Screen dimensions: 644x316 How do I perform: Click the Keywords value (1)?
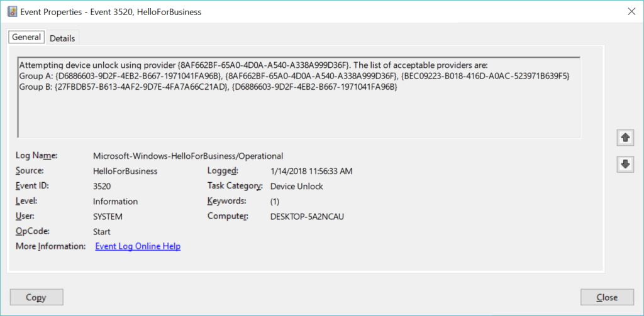click(x=275, y=202)
